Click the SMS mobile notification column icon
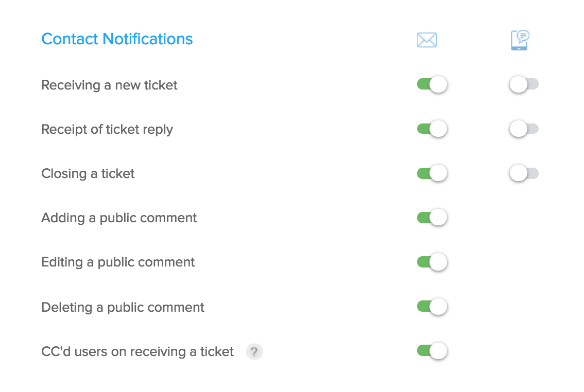 pos(520,40)
